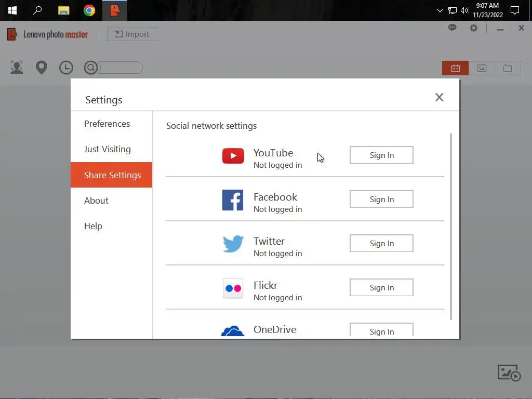Screen dimensions: 532x399
Task: Click the YouTube logo icon
Action: click(x=233, y=156)
